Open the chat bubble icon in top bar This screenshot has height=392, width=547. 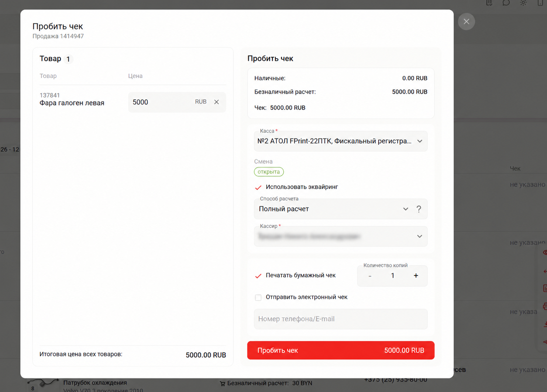(x=506, y=3)
